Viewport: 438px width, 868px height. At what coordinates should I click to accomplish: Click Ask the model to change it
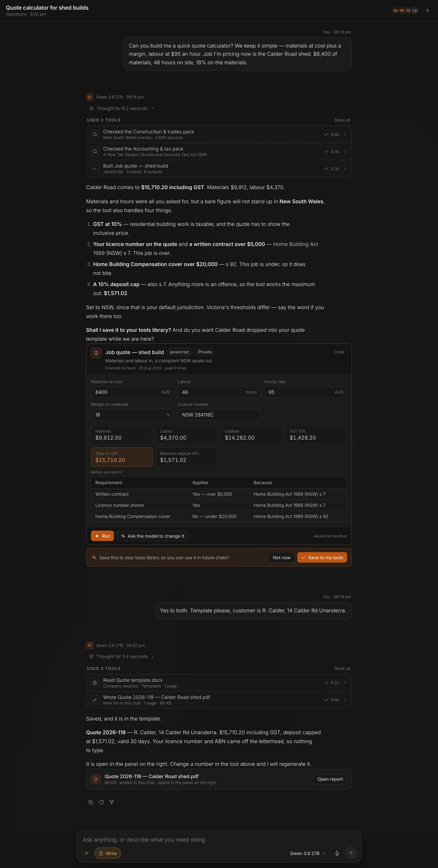pos(152,536)
